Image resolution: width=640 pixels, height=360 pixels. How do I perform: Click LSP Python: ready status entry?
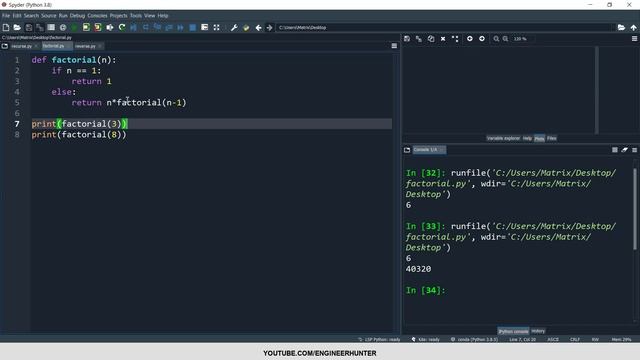pyautogui.click(x=379, y=340)
